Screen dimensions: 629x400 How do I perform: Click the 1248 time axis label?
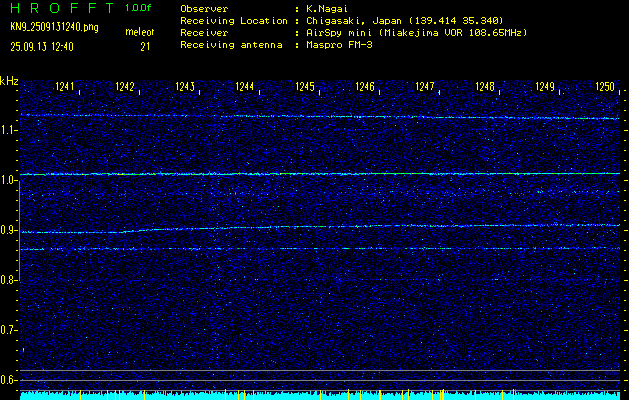(485, 86)
